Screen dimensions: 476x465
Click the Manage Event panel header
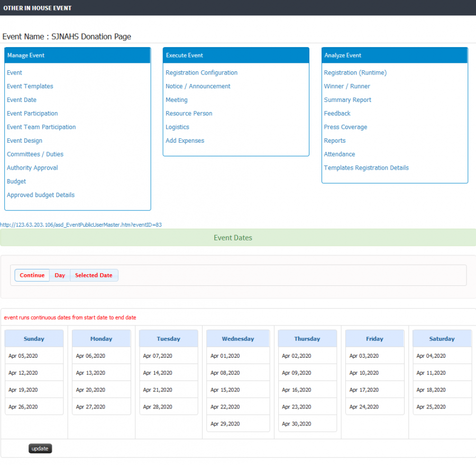(x=77, y=55)
